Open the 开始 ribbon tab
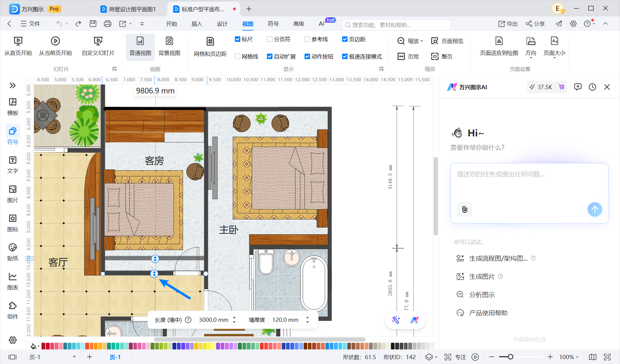Viewport: 620px width, 364px height. point(172,24)
